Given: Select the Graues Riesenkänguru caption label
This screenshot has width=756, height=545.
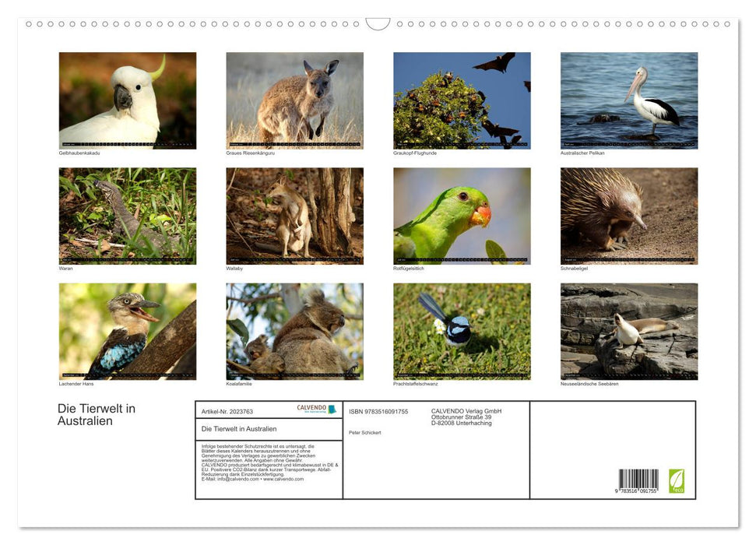Looking at the screenshot, I should (249, 153).
